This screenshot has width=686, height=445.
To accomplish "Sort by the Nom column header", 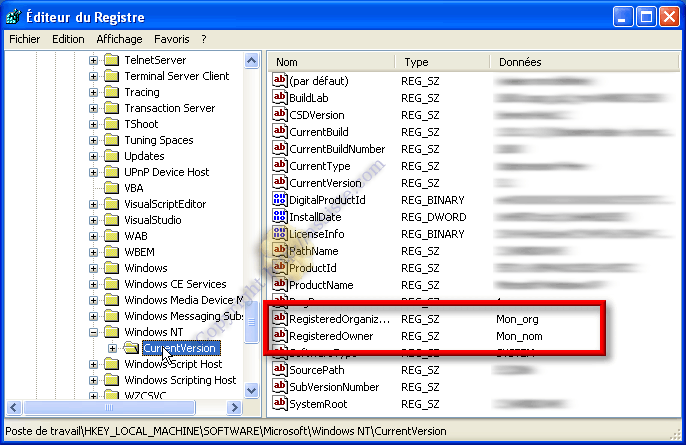I will point(331,62).
